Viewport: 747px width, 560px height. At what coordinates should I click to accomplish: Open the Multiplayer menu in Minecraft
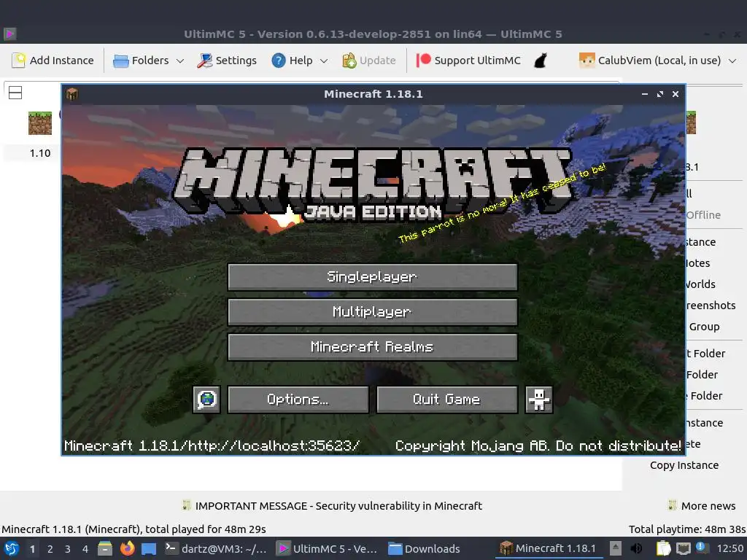click(x=373, y=312)
